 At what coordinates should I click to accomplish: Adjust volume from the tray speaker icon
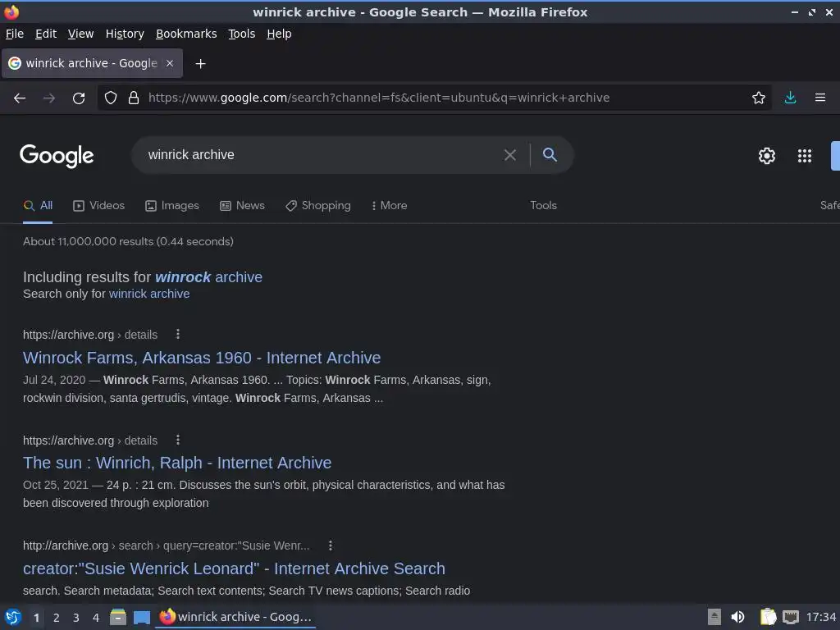[737, 617]
